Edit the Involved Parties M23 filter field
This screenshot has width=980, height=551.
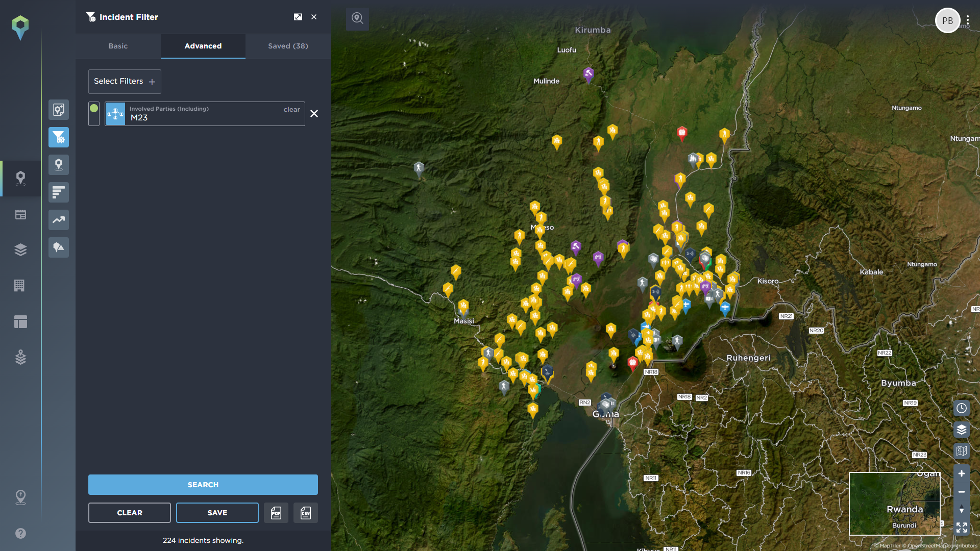coord(204,114)
